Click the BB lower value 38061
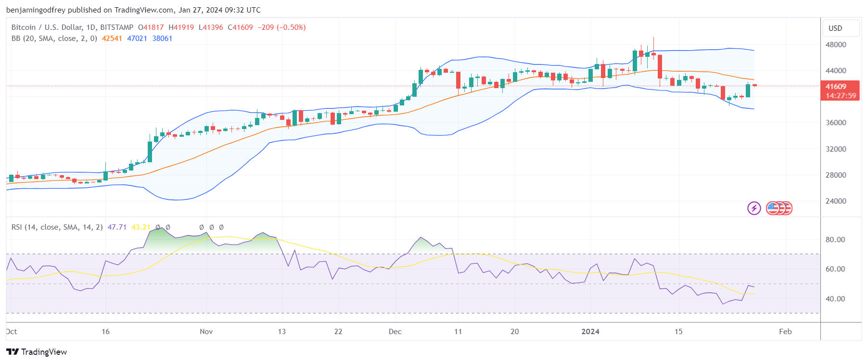868x363 pixels. point(162,39)
